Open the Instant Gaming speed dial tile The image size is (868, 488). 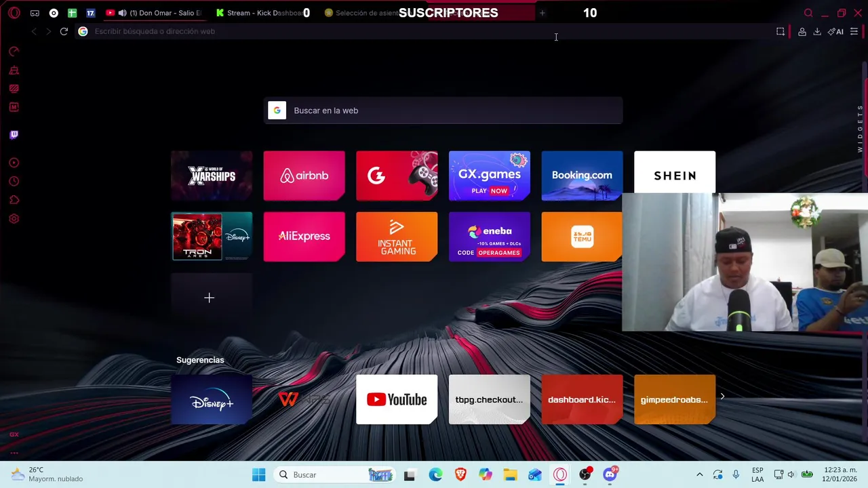coord(397,237)
